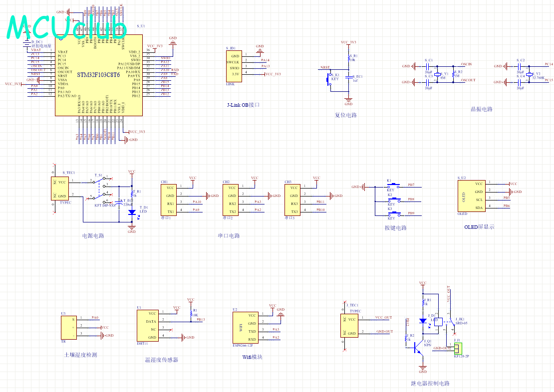This screenshot has height=392, width=554.
Task: Click the '串口电路' section label
Action: (x=229, y=235)
